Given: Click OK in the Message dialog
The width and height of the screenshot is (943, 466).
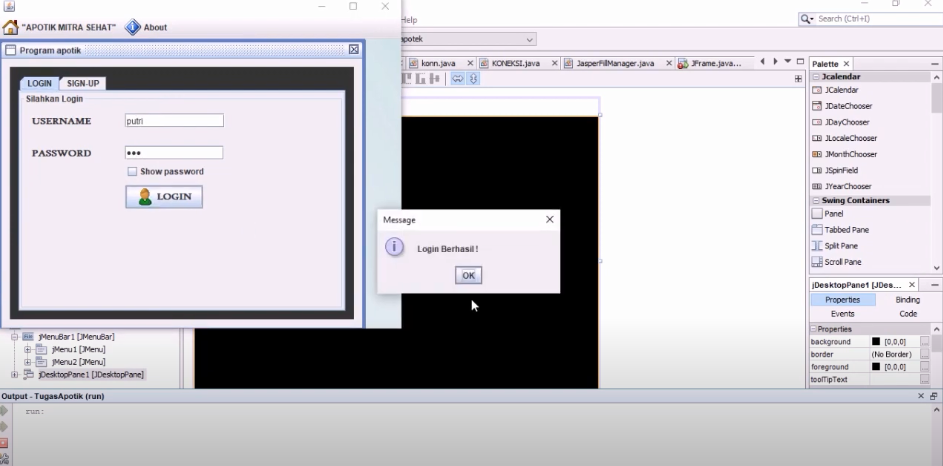Looking at the screenshot, I should (468, 275).
